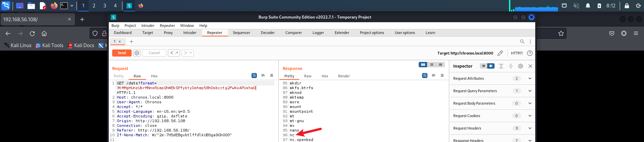The width and height of the screenshot is (644, 142).
Task: Open the Kali Tools bookmark
Action: tap(49, 45)
